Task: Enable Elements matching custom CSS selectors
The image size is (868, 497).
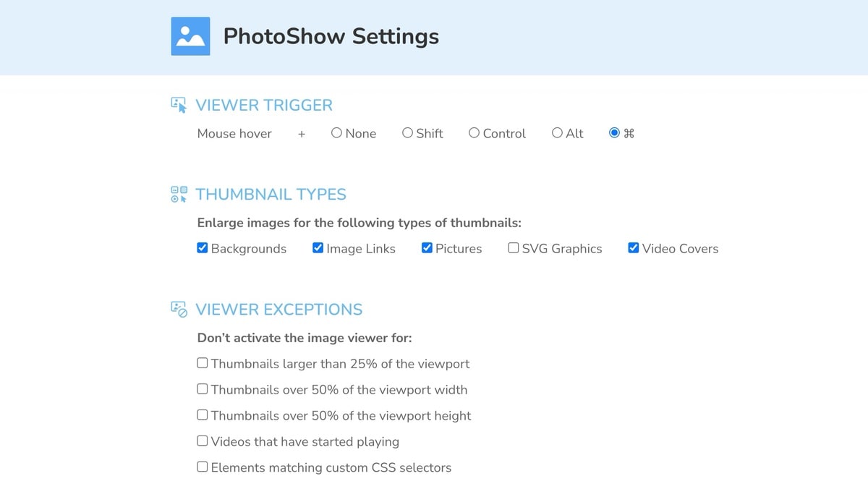Action: coord(203,467)
